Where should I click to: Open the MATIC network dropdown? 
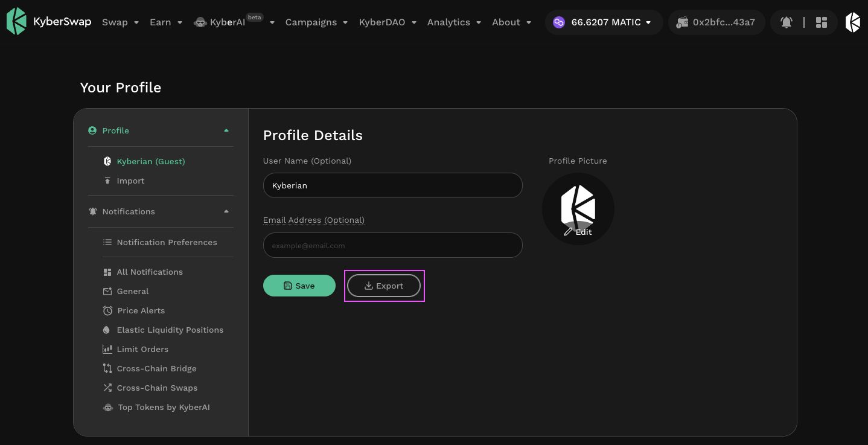pyautogui.click(x=604, y=22)
